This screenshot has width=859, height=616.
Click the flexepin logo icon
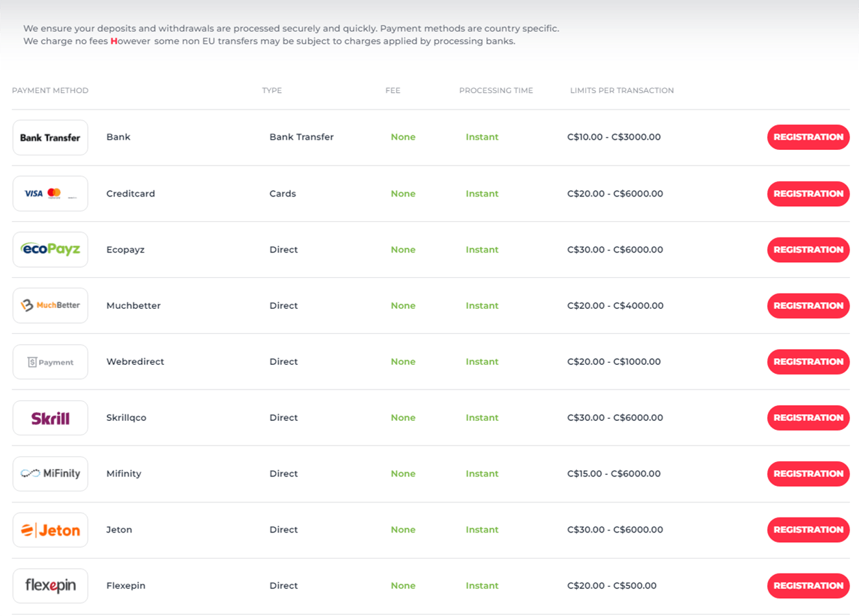(50, 586)
